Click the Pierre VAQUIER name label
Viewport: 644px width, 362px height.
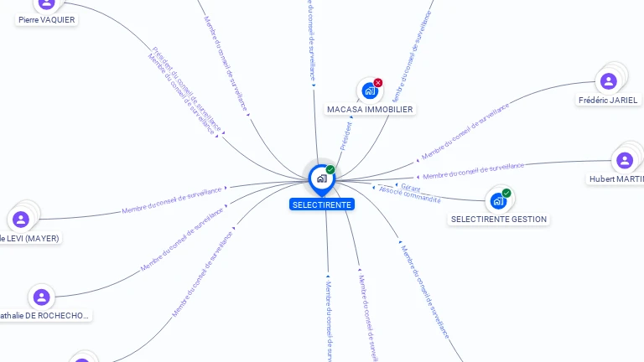point(46,20)
